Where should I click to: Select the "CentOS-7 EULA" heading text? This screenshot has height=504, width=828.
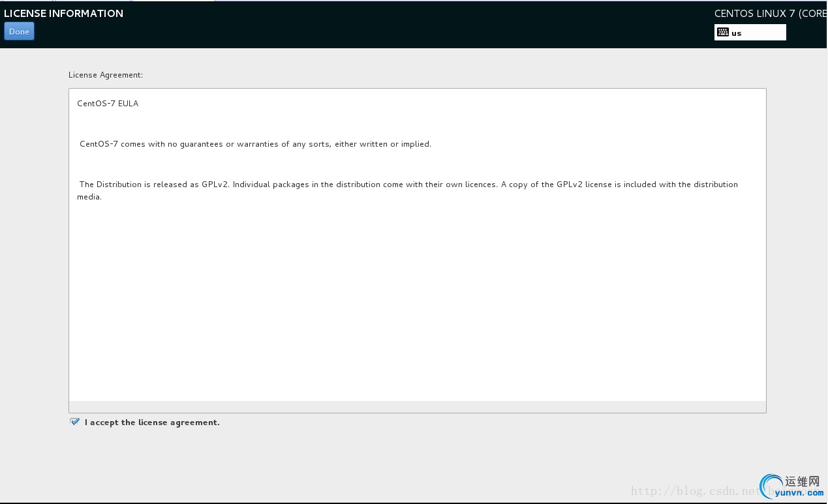coord(108,104)
